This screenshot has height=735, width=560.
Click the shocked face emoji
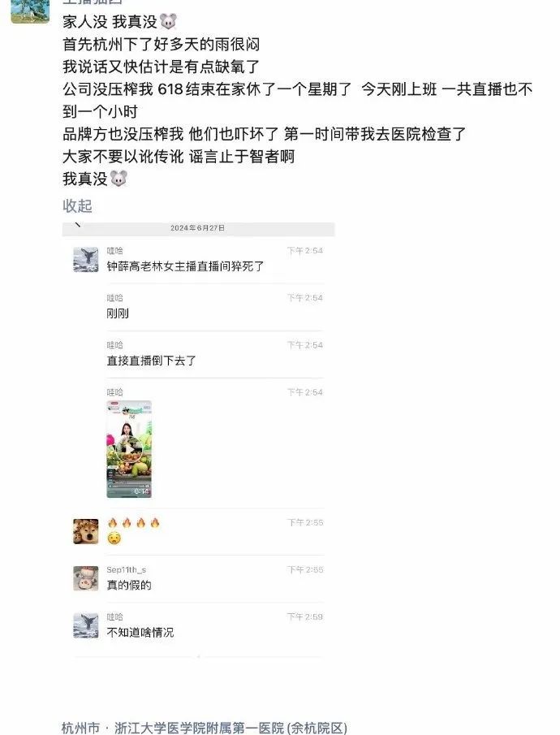[x=114, y=538]
